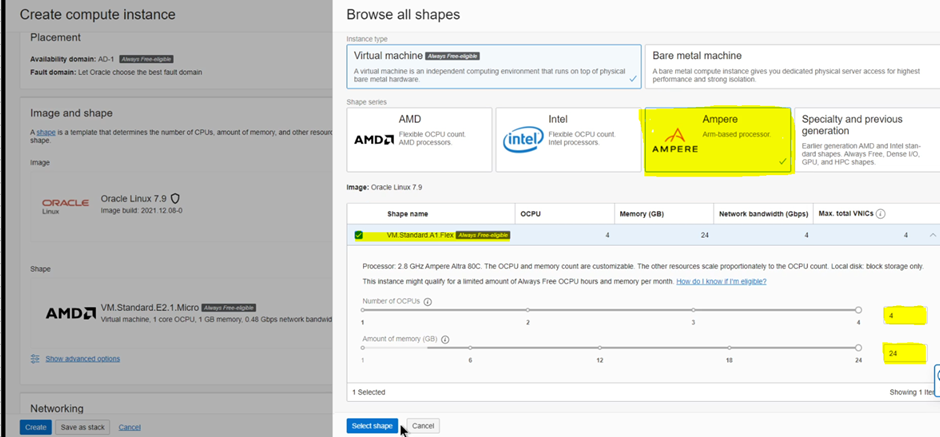This screenshot has width=940, height=437.
Task: Click info icon next to Number of OCPUs
Action: pos(427,302)
